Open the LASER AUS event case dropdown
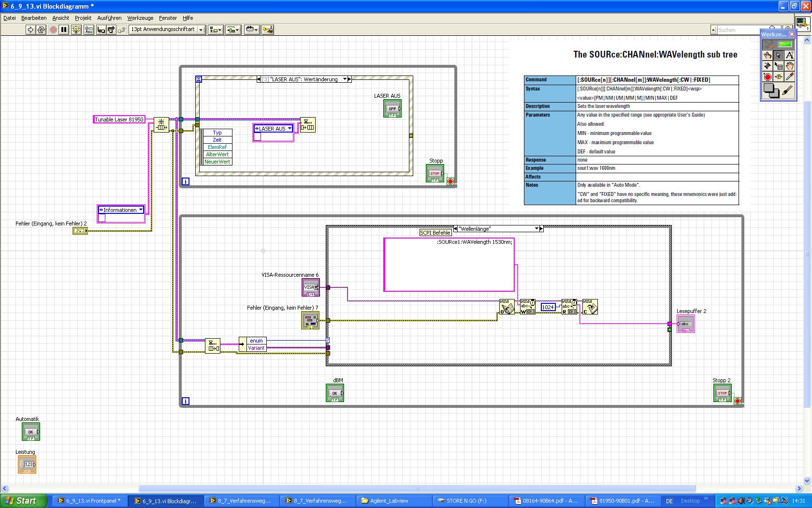The height and width of the screenshot is (508, 812). 345,79
